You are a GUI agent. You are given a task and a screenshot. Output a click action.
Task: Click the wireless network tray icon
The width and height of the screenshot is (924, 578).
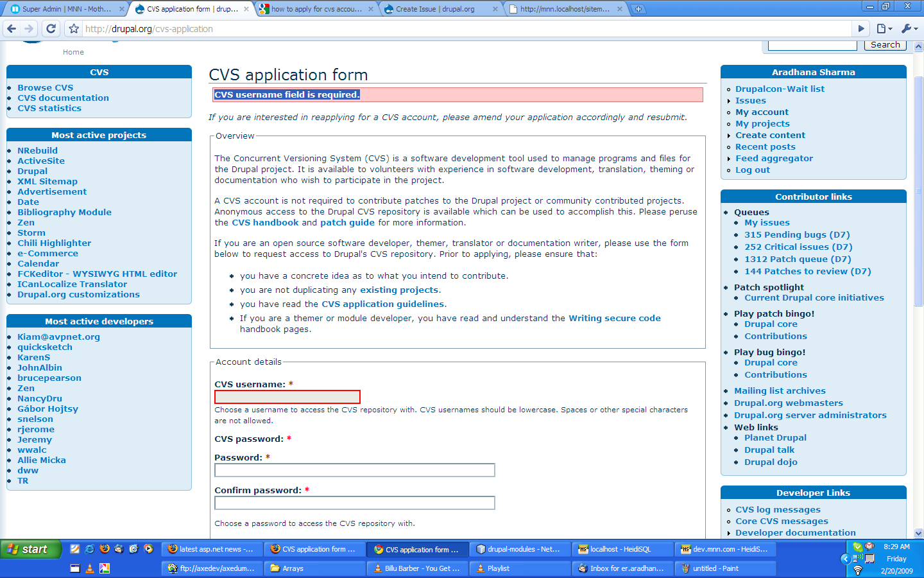(857, 570)
